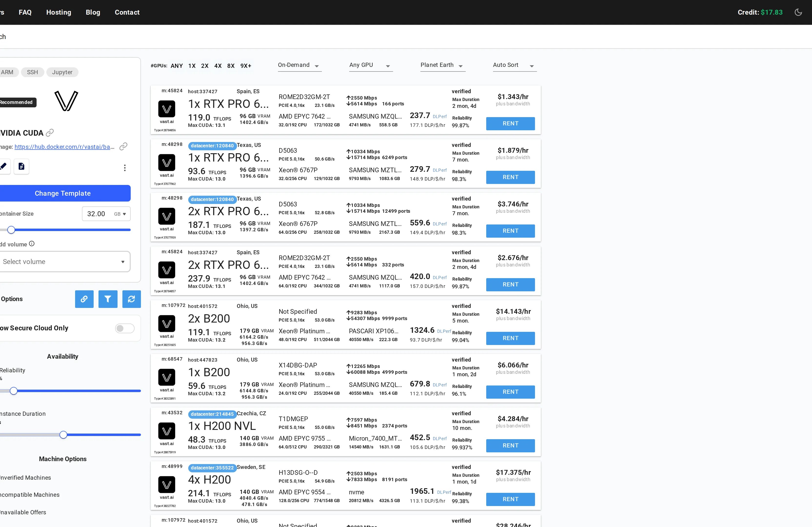Select 9X+ GPU count filter
Image resolution: width=812 pixels, height=527 pixels.
tap(246, 66)
